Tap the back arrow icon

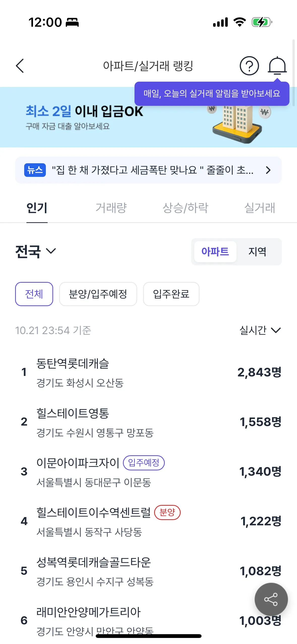point(20,66)
